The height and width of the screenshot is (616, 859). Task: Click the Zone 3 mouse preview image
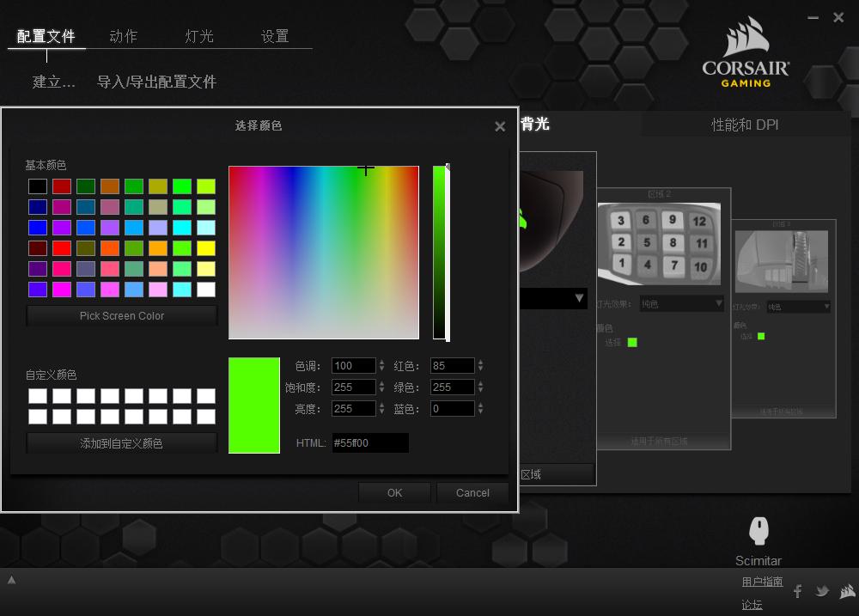click(x=782, y=262)
